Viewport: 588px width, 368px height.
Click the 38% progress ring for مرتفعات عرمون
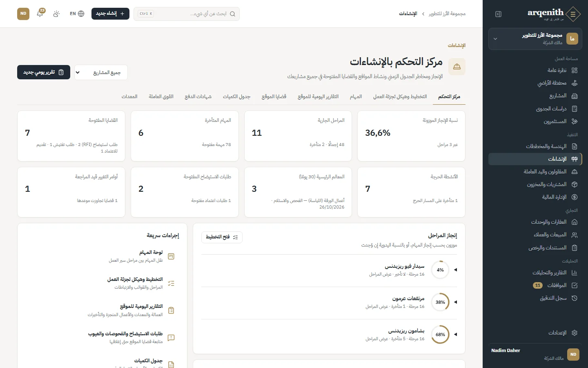(x=440, y=302)
